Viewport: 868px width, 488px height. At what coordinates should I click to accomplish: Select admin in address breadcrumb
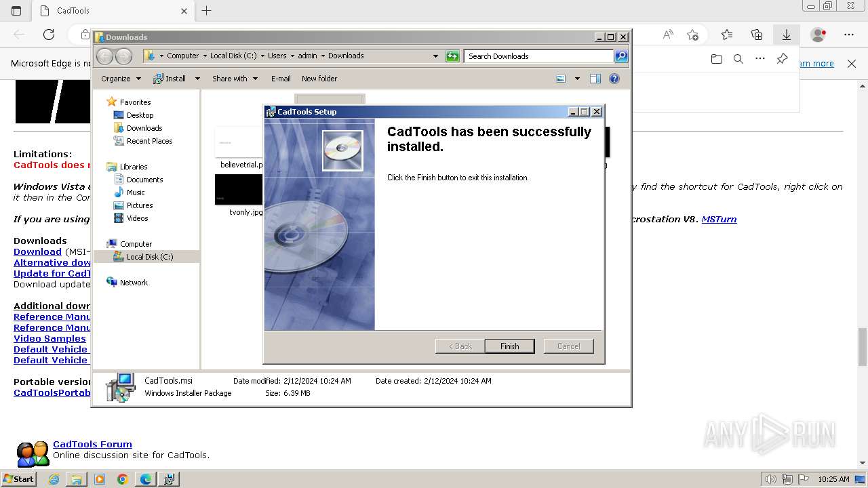click(307, 56)
